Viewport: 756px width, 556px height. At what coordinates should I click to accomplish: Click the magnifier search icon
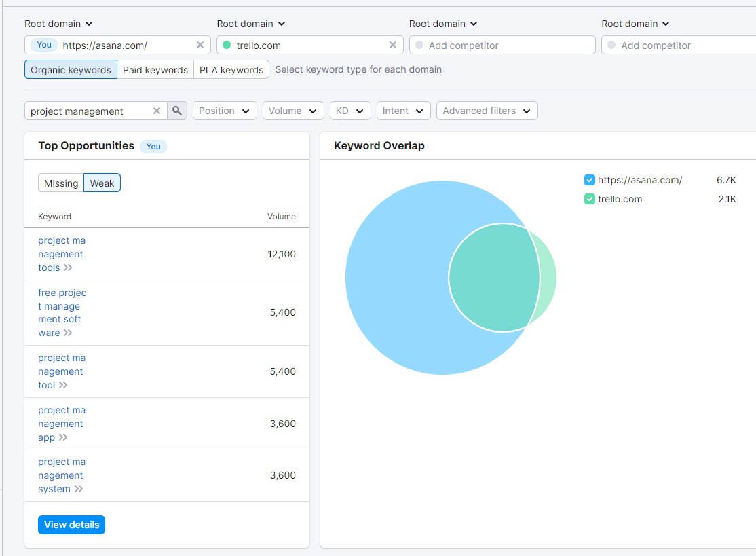(177, 111)
